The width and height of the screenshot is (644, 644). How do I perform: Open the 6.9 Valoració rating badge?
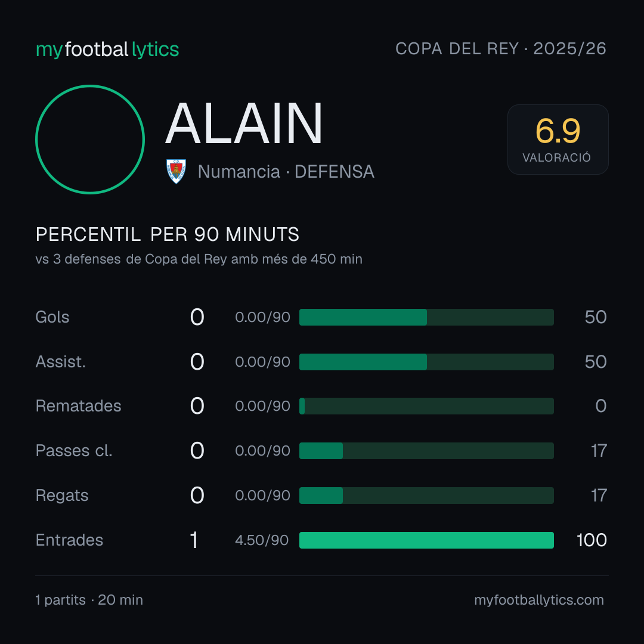click(558, 139)
